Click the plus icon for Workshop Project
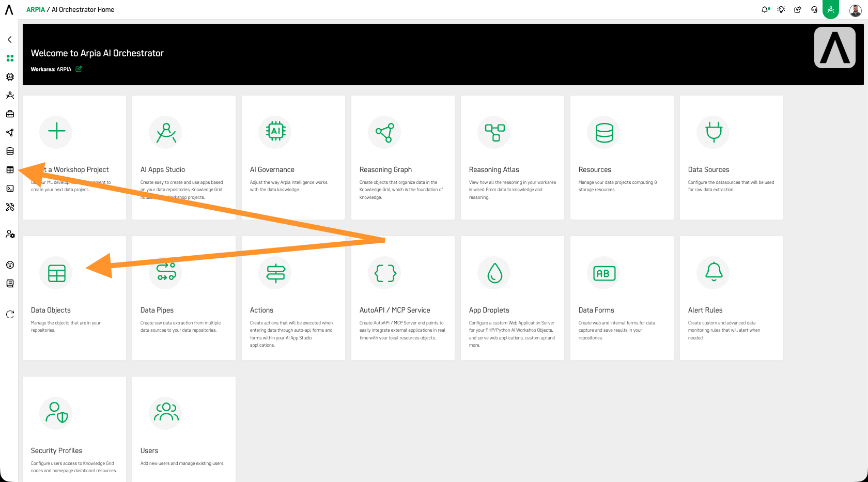Image resolution: width=868 pixels, height=482 pixels. point(56,132)
